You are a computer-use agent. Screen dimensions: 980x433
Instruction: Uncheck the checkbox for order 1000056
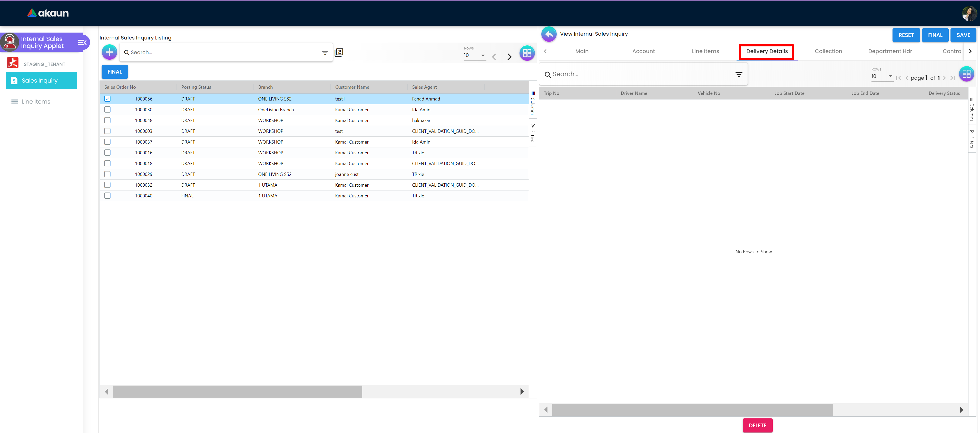[107, 99]
